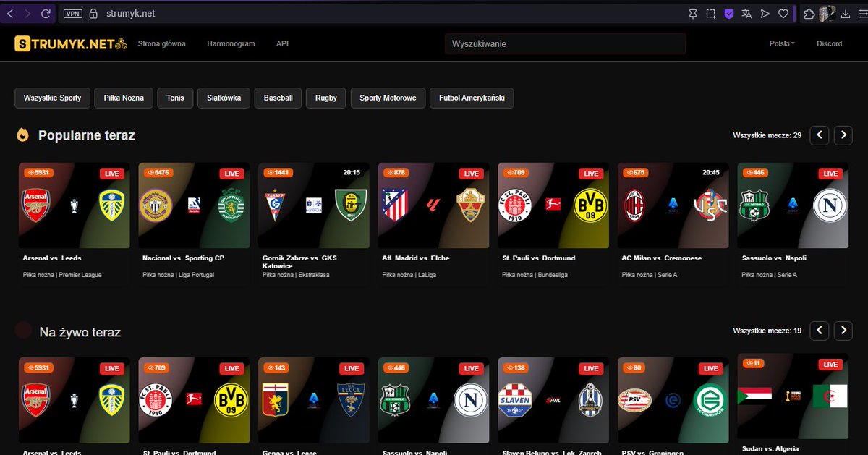The image size is (868, 455).
Task: Click the Borussia Dortmund crest in Popularne row
Action: (x=591, y=206)
